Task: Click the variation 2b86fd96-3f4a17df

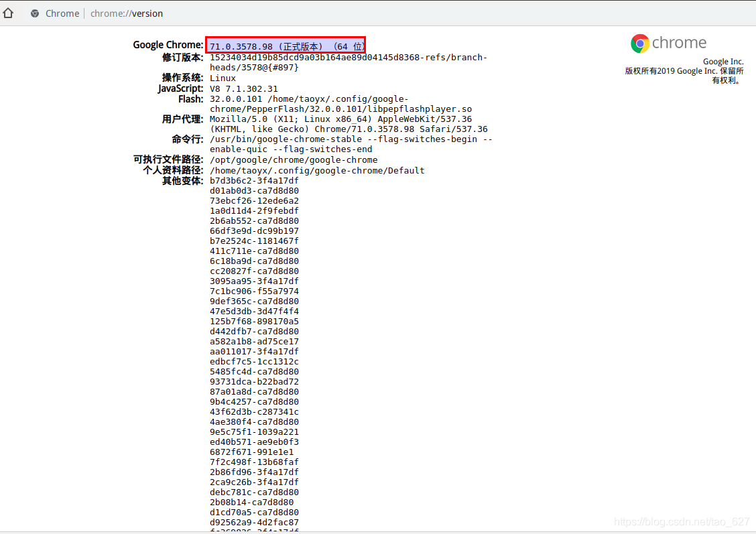Action: coord(254,472)
